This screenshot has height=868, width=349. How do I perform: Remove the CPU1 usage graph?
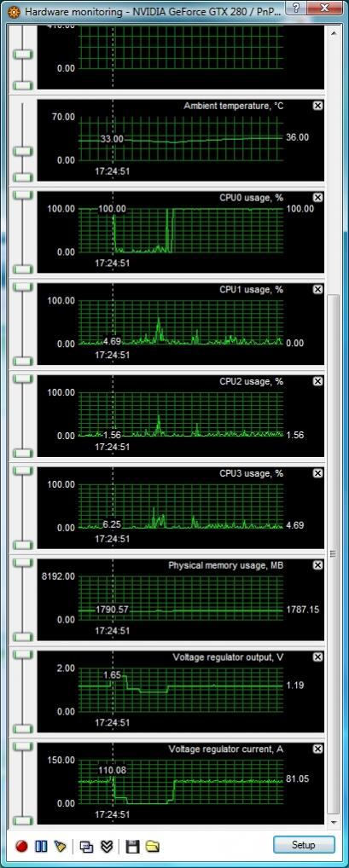[x=317, y=289]
